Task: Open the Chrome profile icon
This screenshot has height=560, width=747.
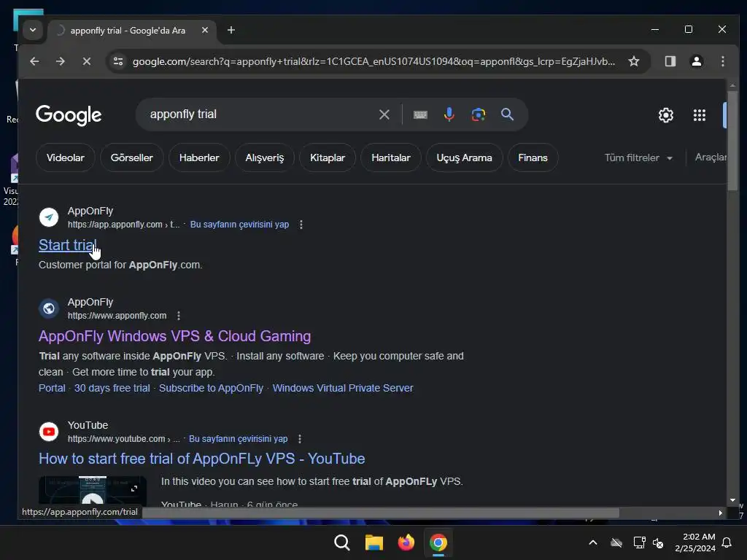Action: click(697, 61)
